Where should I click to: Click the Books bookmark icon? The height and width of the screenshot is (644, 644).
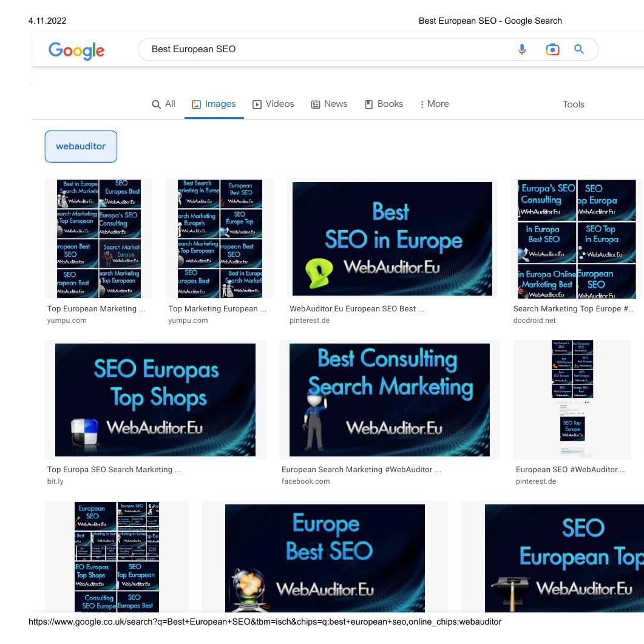(368, 104)
